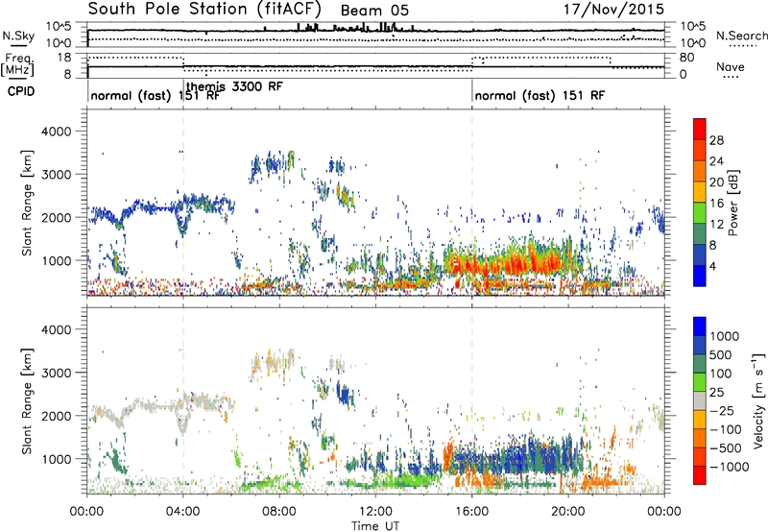Click the 'N.Sky' legend label
Image resolution: width=768 pixels, height=532 pixels.
[x=18, y=36]
